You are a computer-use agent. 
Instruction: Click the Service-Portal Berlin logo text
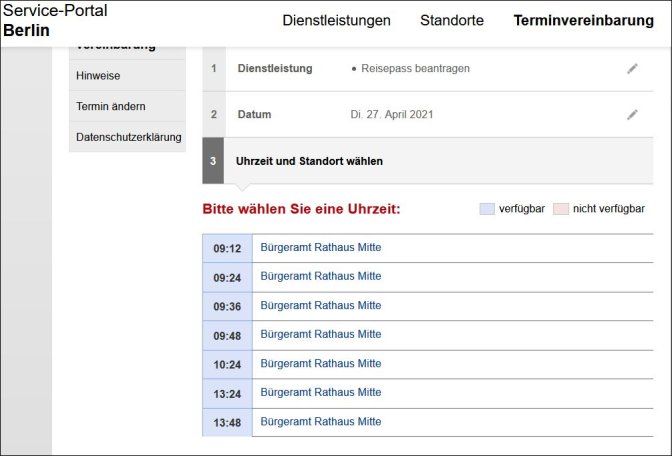point(55,20)
